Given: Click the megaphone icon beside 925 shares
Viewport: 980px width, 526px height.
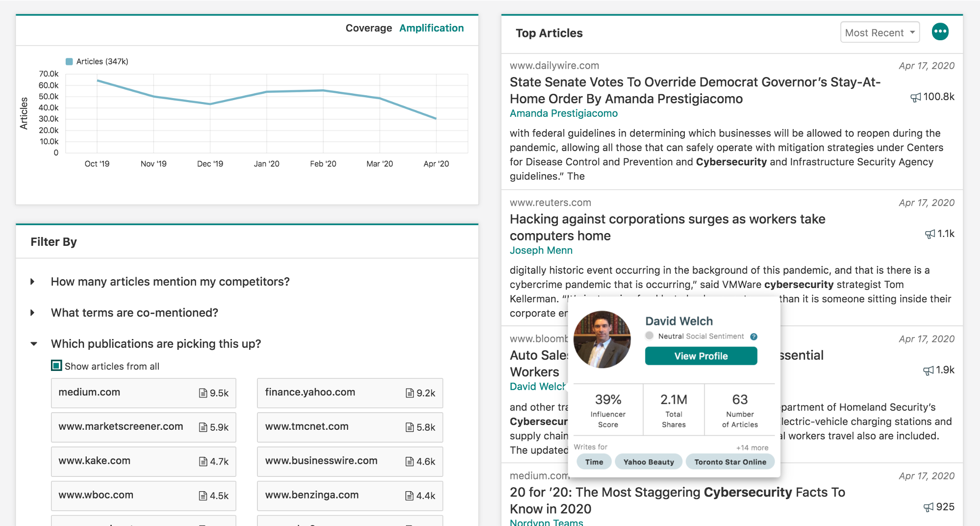Looking at the screenshot, I should point(928,508).
